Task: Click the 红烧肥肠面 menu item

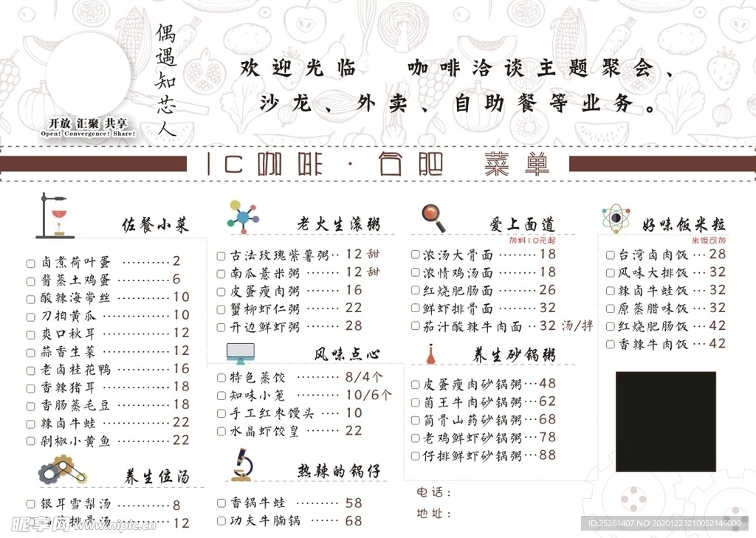Action: (x=458, y=291)
